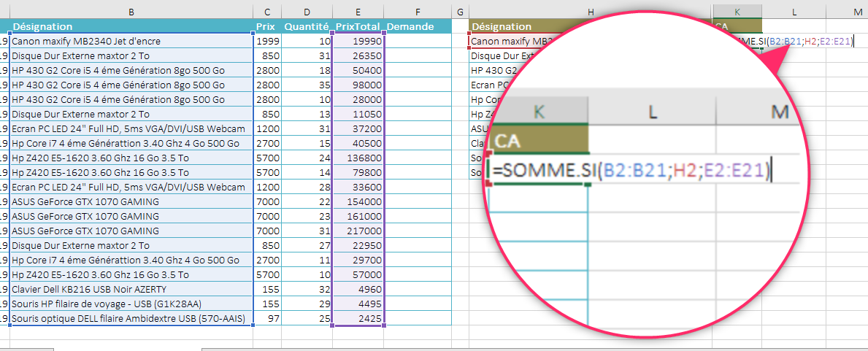Click the quantity cell 27
The height and width of the screenshot is (351, 868).
pyautogui.click(x=307, y=245)
